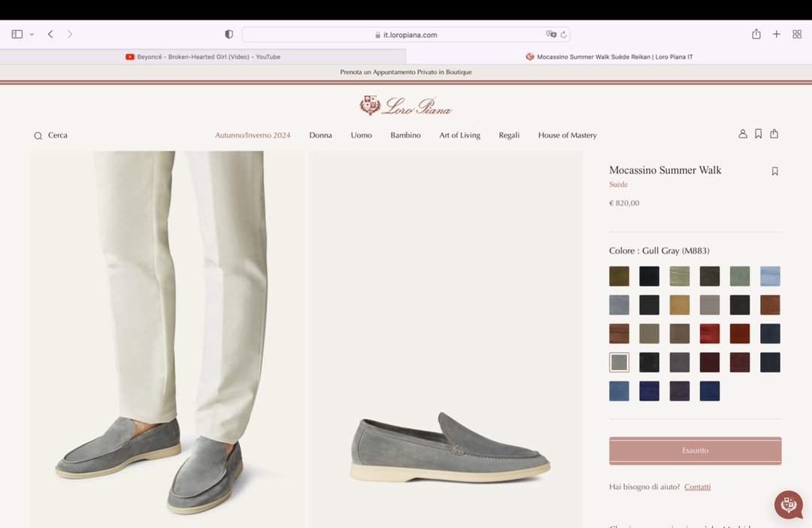Click the Cerca search field
The width and height of the screenshot is (812, 528).
point(58,135)
